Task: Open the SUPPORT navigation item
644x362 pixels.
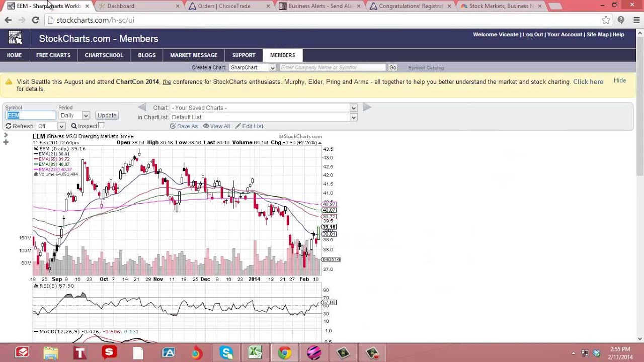Action: pos(244,55)
